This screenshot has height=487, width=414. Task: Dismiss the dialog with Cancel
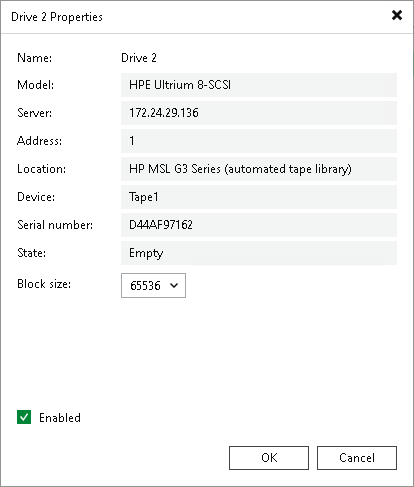[357, 458]
